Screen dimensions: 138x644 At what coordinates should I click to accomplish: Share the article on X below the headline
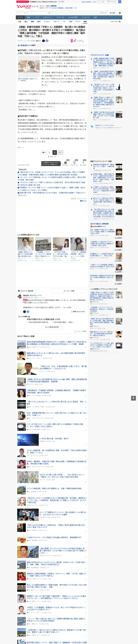point(43,41)
